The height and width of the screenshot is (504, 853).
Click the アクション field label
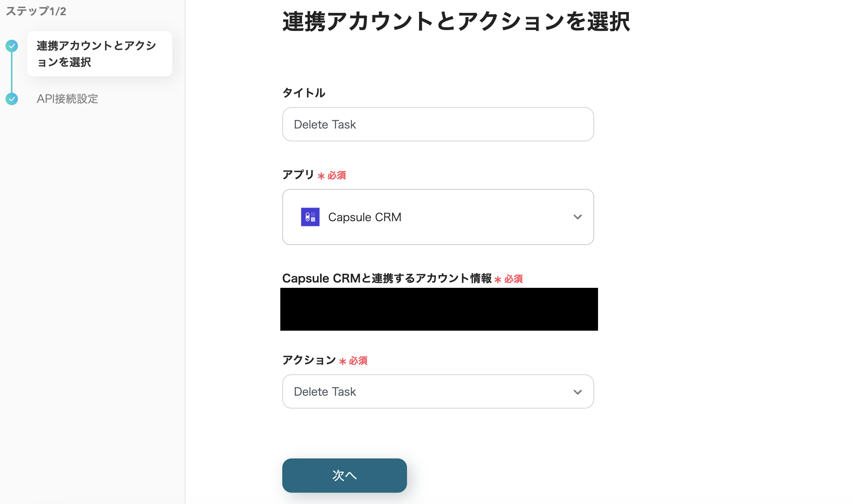click(x=309, y=360)
